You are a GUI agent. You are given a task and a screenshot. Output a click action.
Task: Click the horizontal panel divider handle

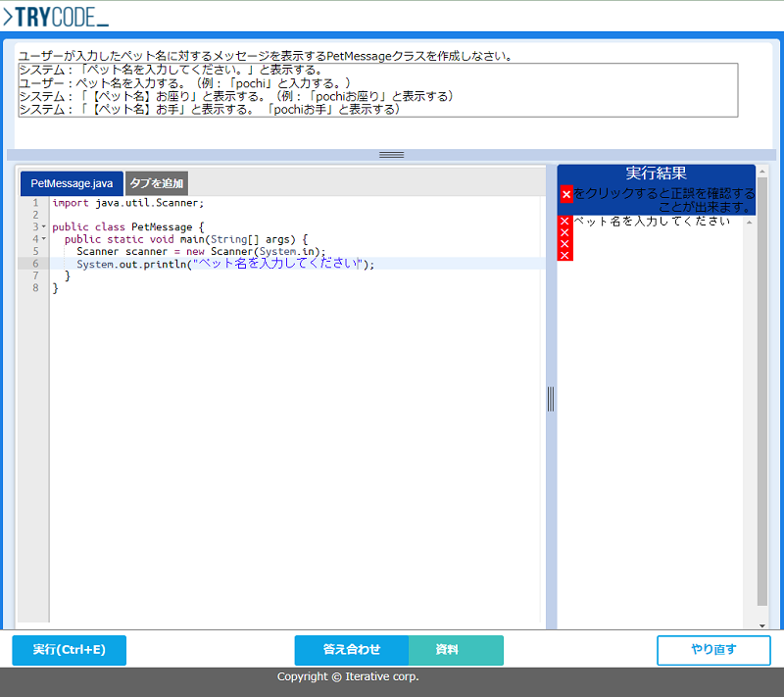coord(391,154)
